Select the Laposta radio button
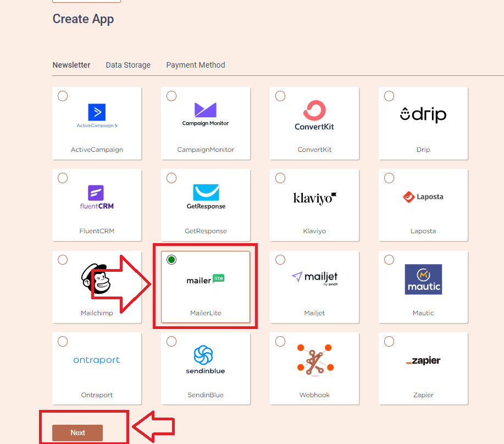504x444 pixels. pyautogui.click(x=389, y=178)
